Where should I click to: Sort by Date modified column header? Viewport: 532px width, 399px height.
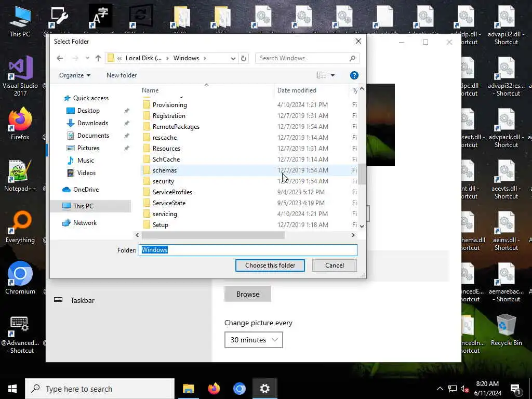coord(311,90)
